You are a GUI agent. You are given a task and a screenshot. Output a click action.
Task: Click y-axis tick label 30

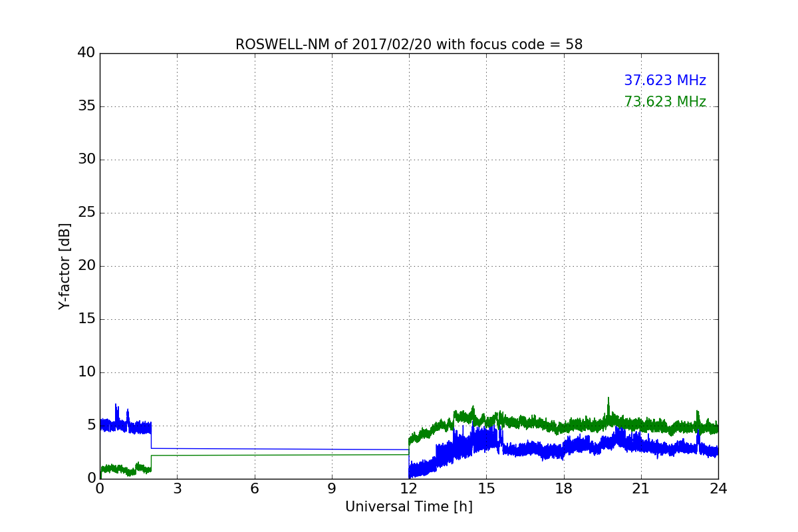86,160
